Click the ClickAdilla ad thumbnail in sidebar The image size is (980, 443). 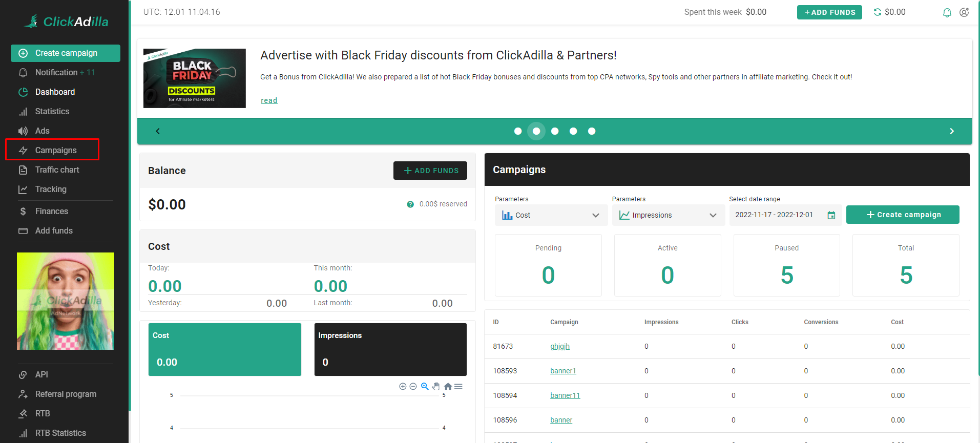[x=66, y=301]
